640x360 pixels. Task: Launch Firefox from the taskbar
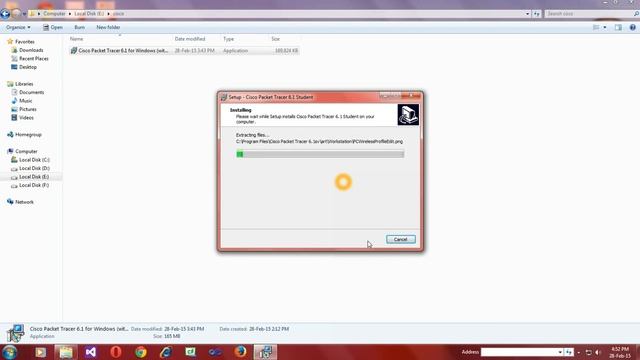click(240, 352)
